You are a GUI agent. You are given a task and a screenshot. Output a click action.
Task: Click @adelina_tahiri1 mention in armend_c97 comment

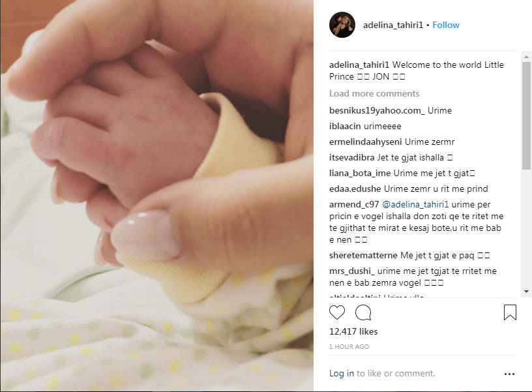pos(415,204)
